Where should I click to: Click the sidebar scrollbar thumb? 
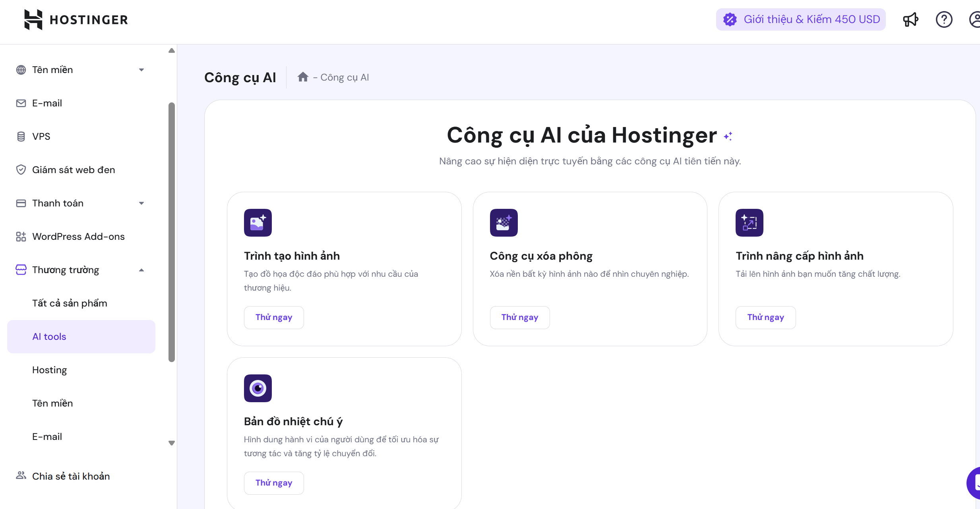172,232
